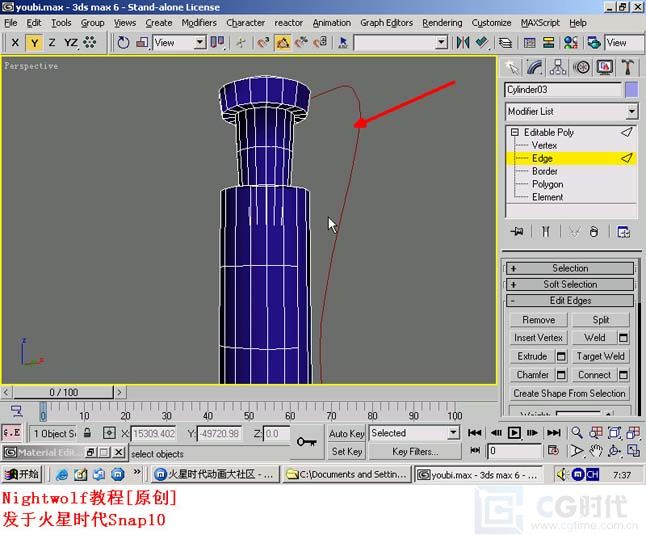Click Go to End playback control
The image size is (646, 539).
(554, 433)
